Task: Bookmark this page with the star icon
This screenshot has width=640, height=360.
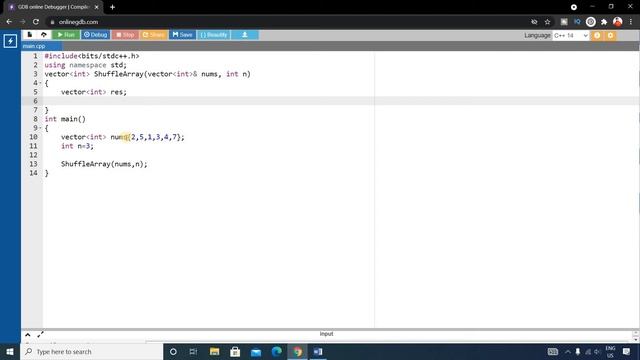Action: click(x=547, y=22)
